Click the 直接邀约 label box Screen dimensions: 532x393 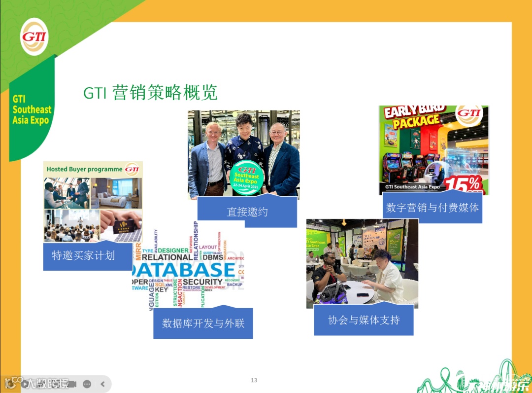tap(247, 211)
